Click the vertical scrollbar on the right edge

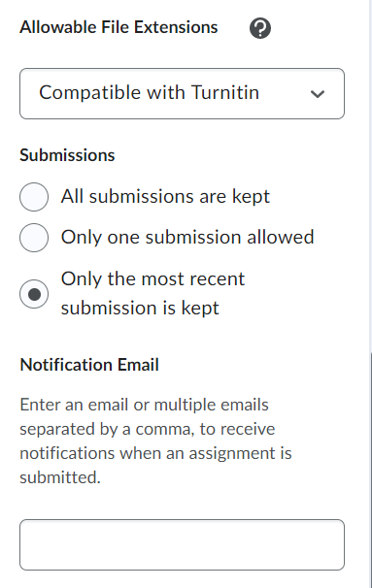click(370, 469)
